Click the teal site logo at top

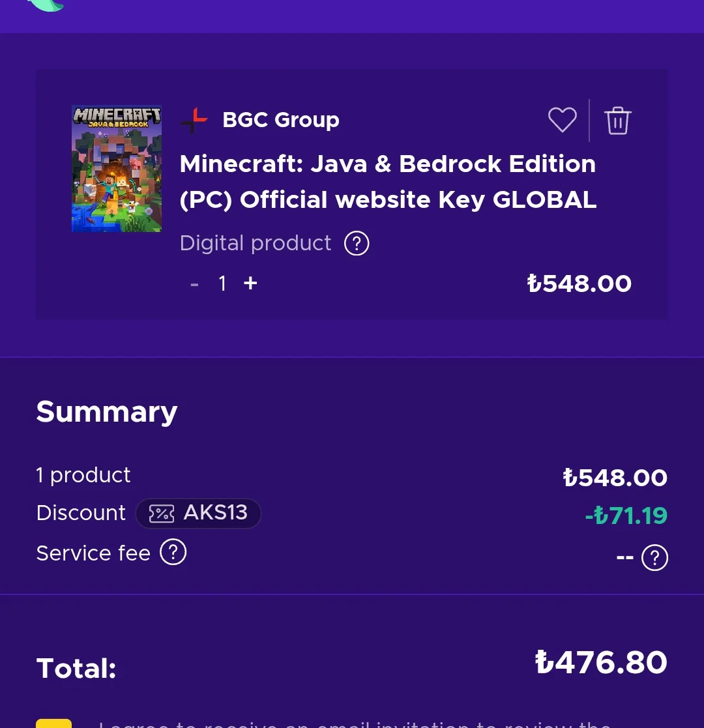point(47,5)
